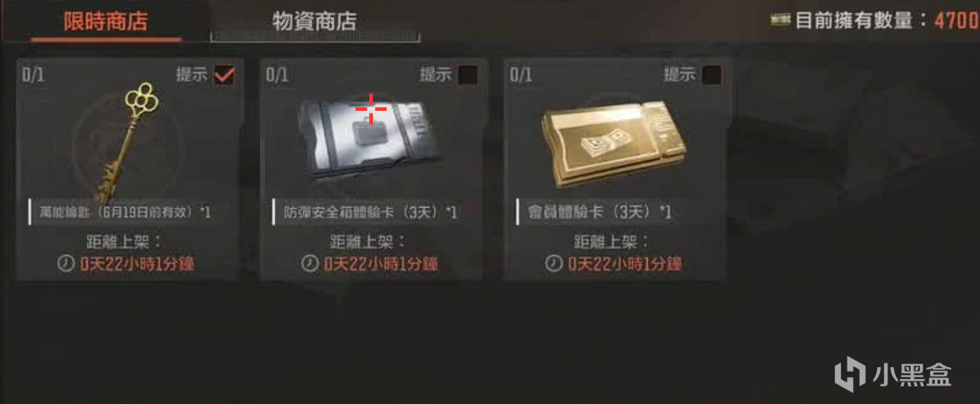980x404 pixels.
Task: Click the master key countdown timer text
Action: tap(137, 264)
